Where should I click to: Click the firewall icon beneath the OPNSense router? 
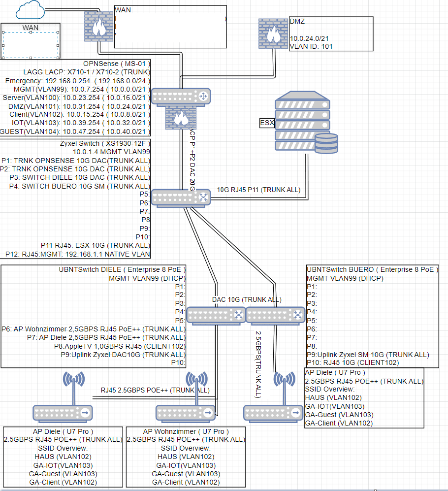click(181, 117)
